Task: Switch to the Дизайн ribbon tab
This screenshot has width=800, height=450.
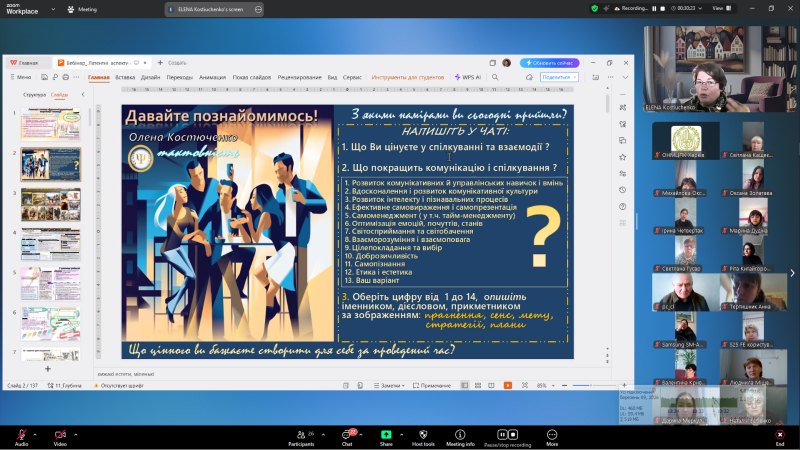Action: tap(150, 76)
